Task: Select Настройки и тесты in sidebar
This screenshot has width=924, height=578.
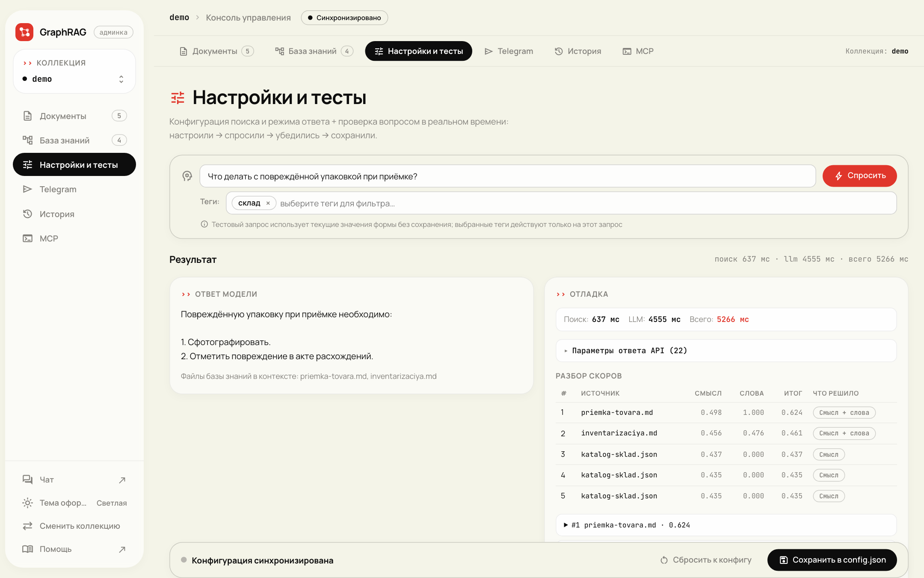Action: [74, 165]
